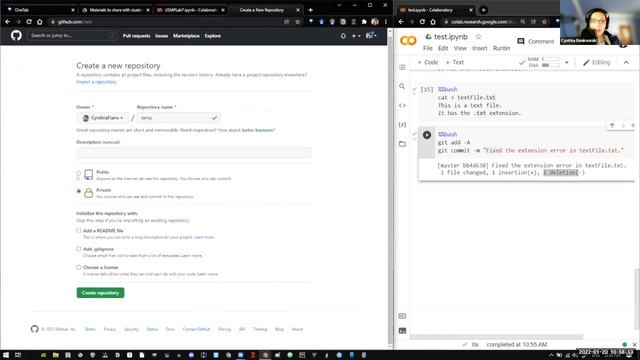This screenshot has height=360, width=640.
Task: Open Windows Task View on the taskbar
Action: [x=18, y=355]
